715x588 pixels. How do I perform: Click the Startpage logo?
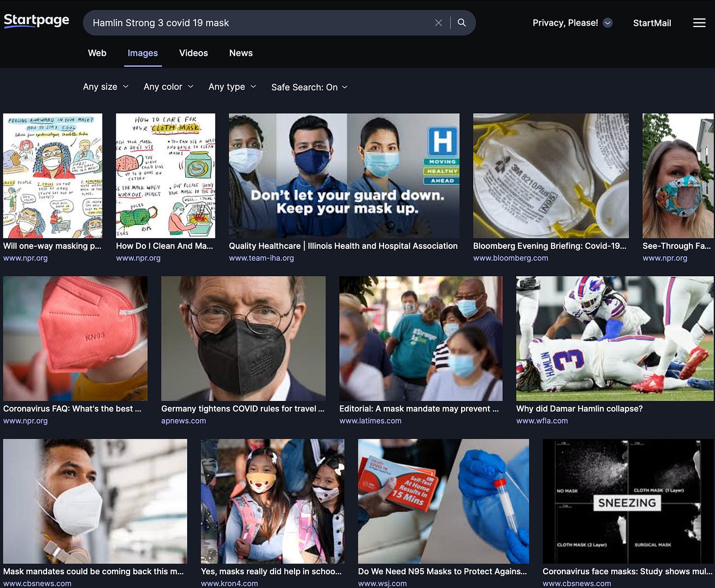(36, 21)
